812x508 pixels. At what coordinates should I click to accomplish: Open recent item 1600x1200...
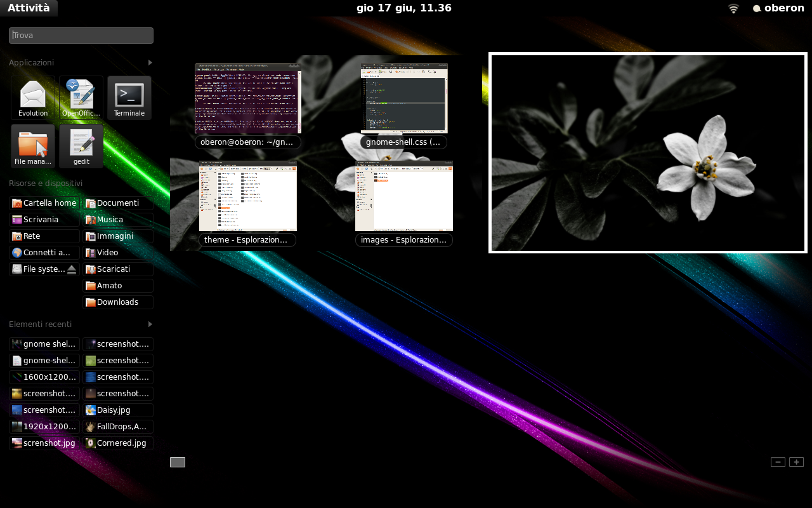44,377
